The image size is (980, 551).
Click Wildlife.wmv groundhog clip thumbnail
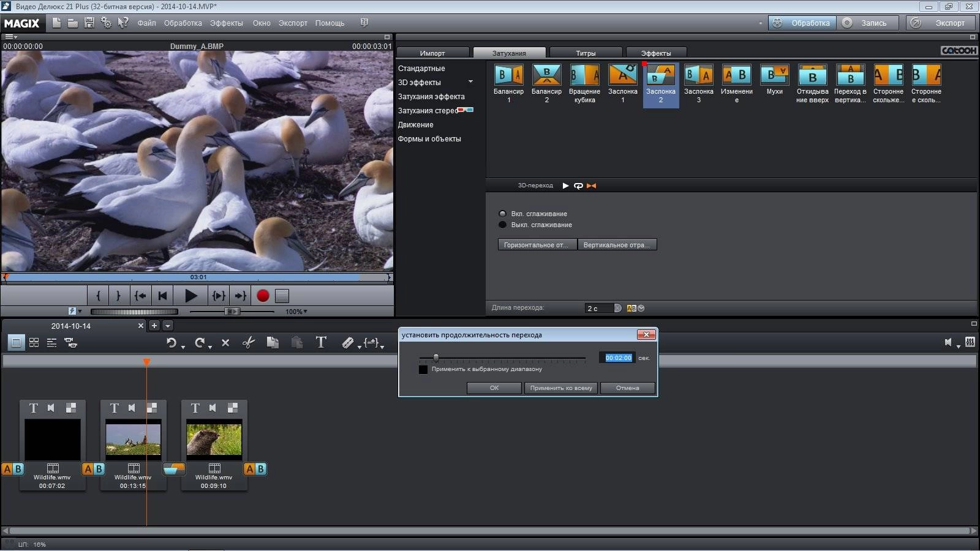tap(214, 438)
